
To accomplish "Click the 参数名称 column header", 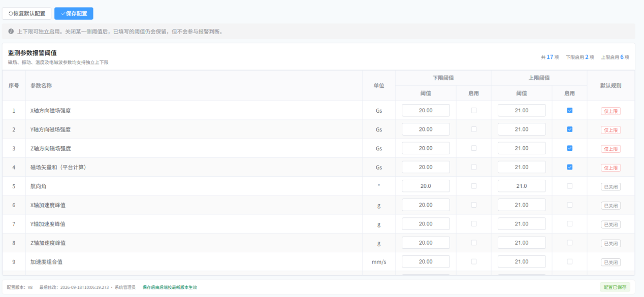I will click(x=41, y=85).
